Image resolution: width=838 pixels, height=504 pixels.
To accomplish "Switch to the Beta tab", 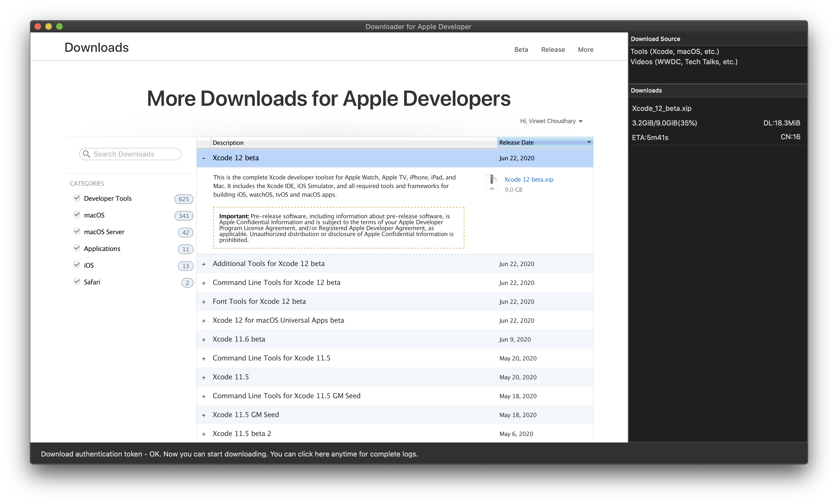I will [x=521, y=50].
